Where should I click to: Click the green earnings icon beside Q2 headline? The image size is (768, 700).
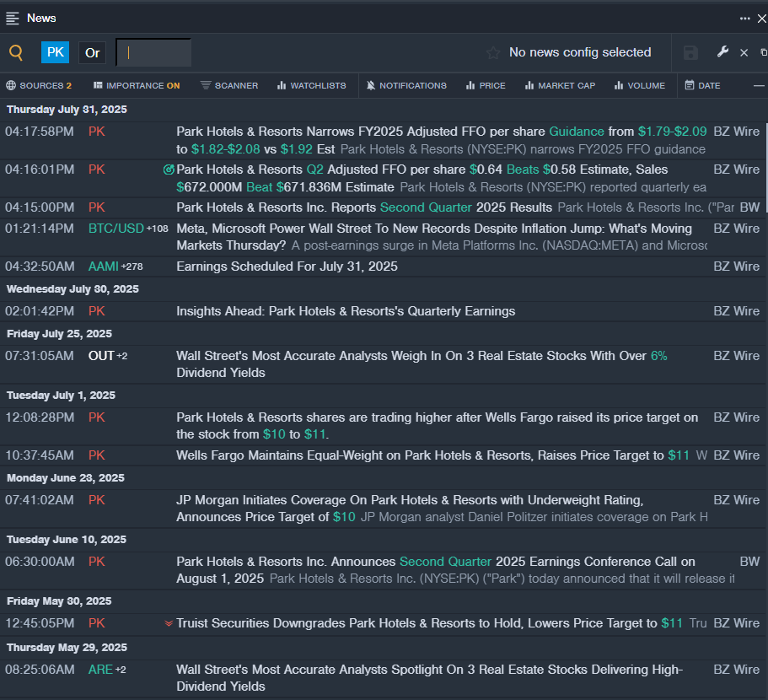(169, 170)
